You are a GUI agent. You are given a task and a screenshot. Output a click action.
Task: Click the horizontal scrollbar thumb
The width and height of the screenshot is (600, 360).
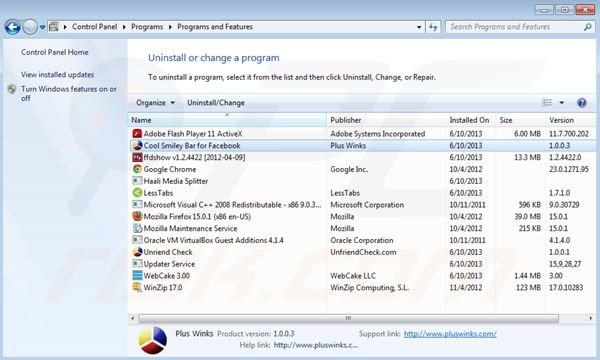point(349,318)
